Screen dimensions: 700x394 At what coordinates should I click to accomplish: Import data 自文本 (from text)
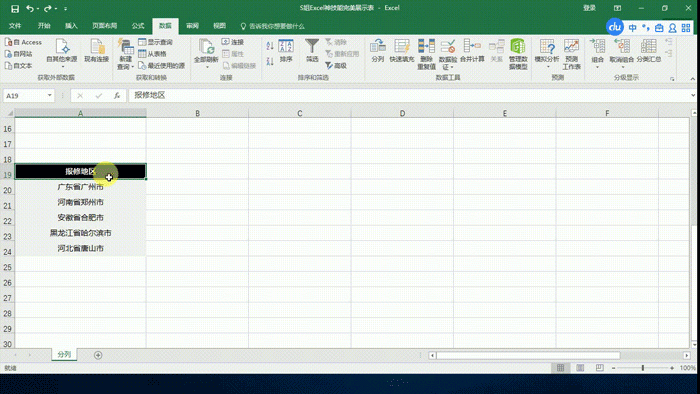click(19, 66)
